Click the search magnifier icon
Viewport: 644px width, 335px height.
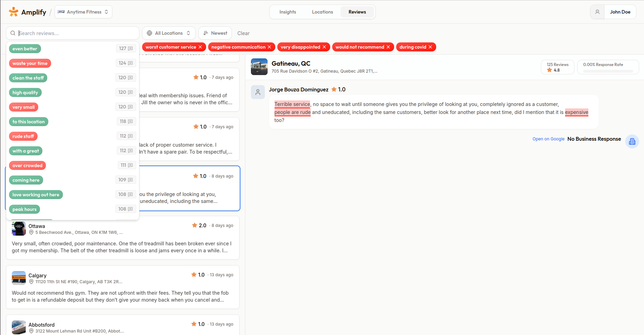coord(13,33)
